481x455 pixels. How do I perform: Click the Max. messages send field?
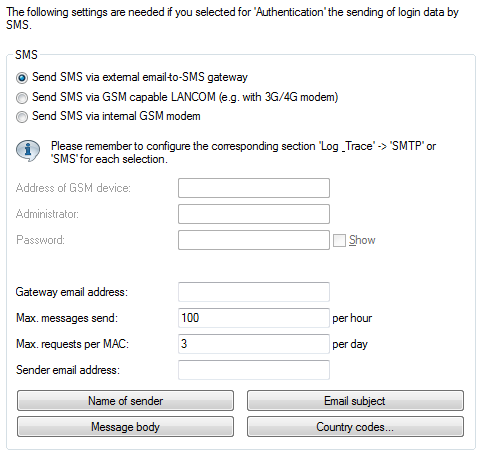coord(254,318)
